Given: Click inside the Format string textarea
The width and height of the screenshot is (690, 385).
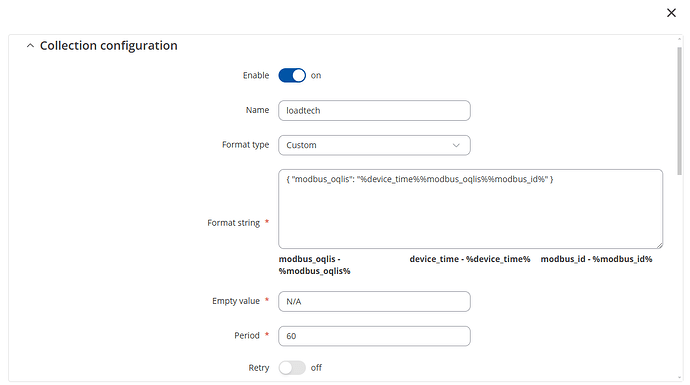Looking at the screenshot, I should click(470, 209).
